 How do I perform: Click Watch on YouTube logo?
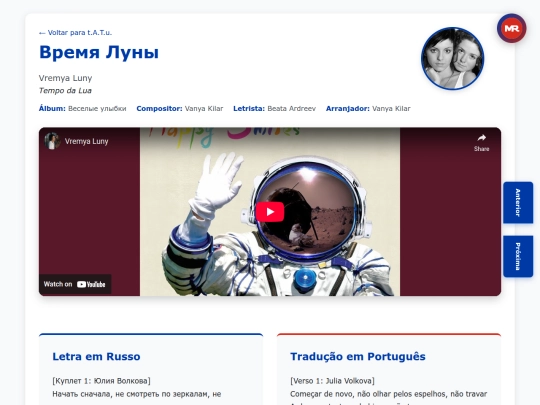coord(75,284)
